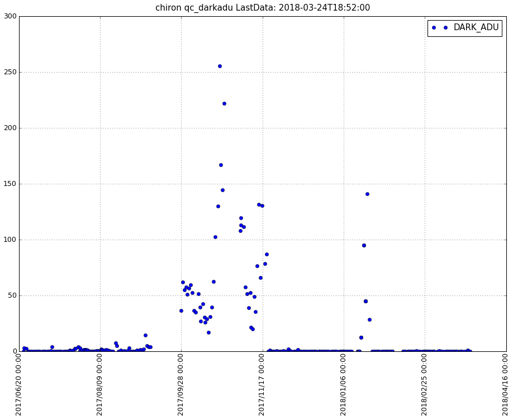This screenshot has height=420, width=513.
Task: Select the data point near 87 by 2017/11/17
Action: pos(267,255)
